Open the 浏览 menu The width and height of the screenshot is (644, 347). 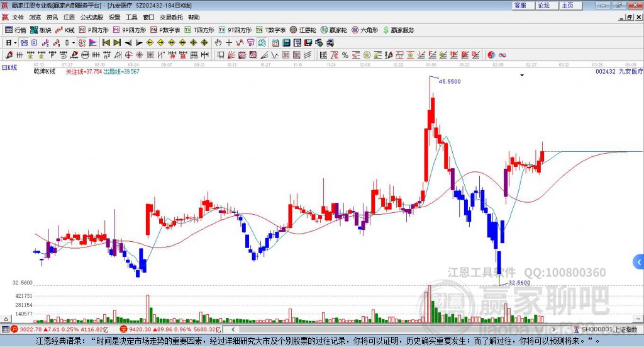[x=35, y=17]
